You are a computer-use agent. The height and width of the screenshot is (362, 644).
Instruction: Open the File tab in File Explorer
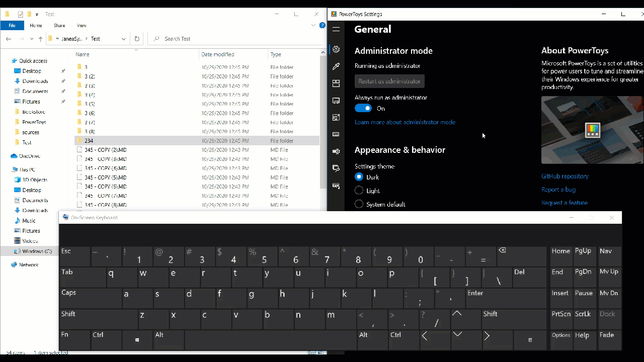(12, 25)
